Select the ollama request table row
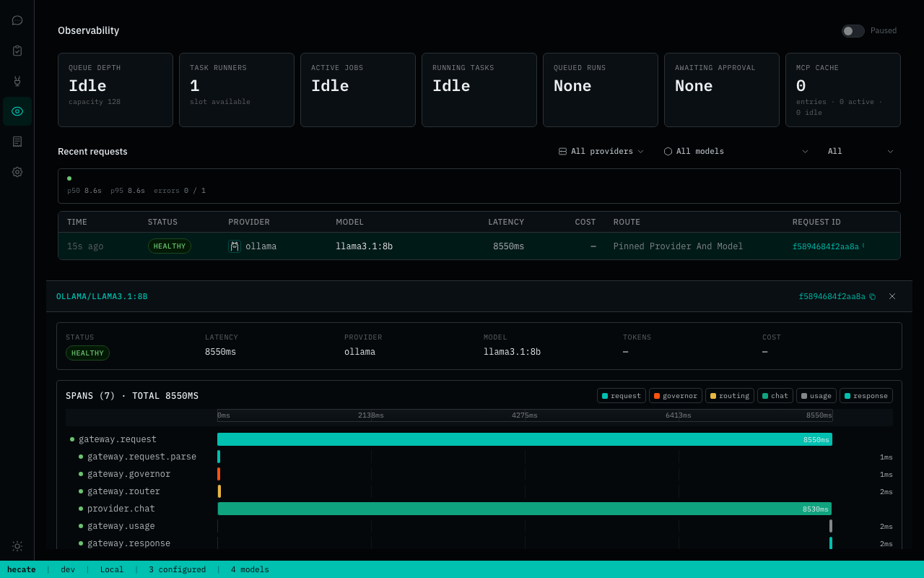Screen dimensions: 924x578 click(x=479, y=246)
